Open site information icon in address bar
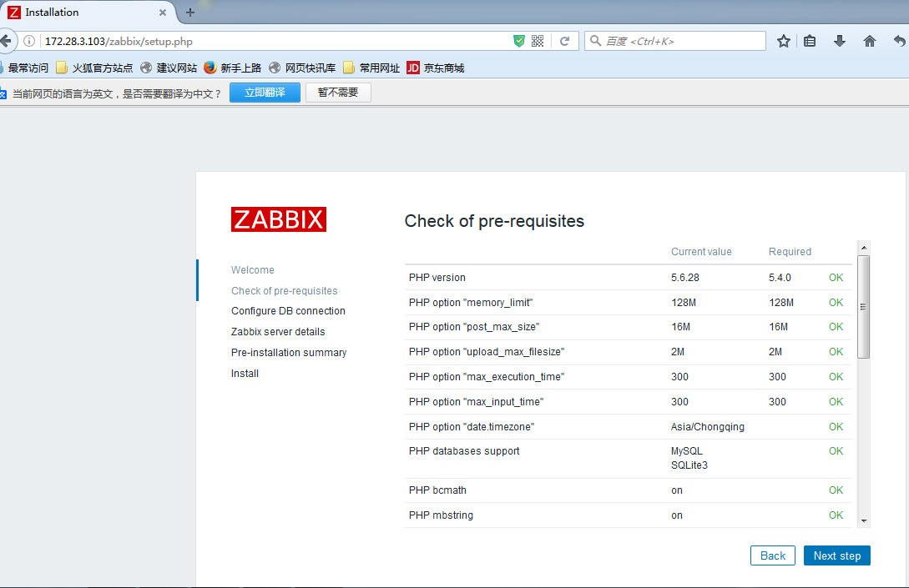The image size is (909, 588). point(29,41)
